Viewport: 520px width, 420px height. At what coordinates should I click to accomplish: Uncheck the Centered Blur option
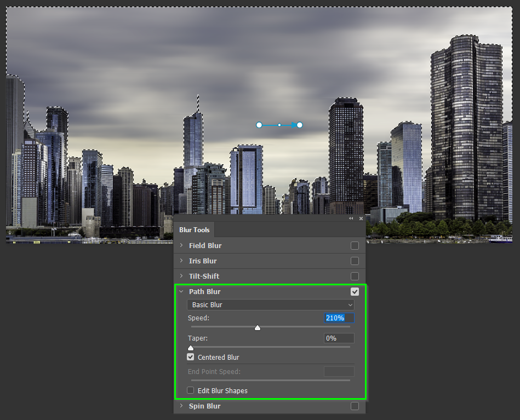pos(190,357)
